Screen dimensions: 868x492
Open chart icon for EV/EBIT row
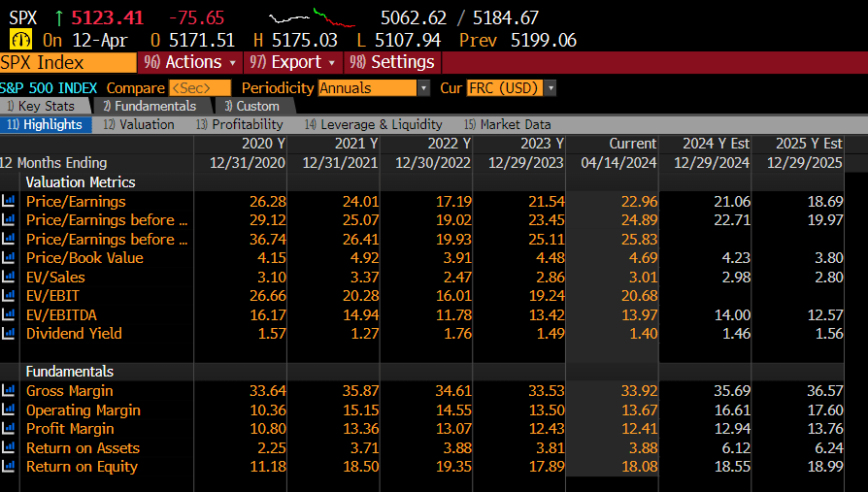click(9, 296)
